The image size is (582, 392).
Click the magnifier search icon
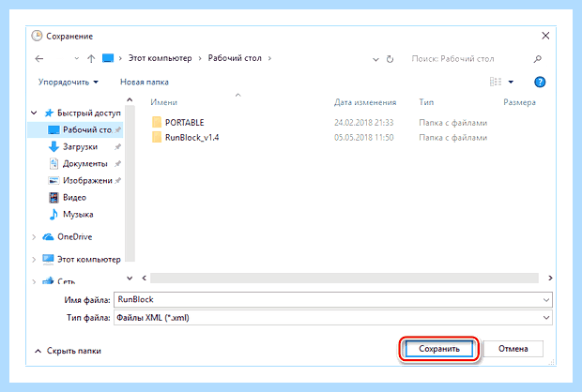(x=538, y=58)
